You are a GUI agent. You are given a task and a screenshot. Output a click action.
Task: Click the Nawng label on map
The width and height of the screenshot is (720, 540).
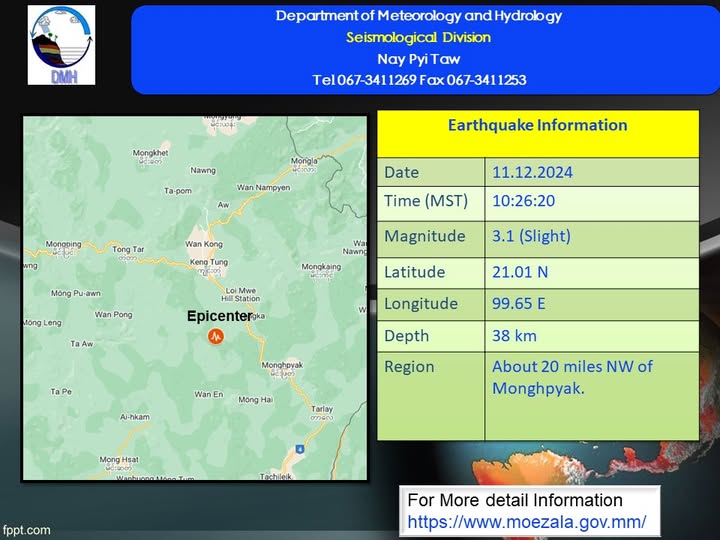click(203, 170)
